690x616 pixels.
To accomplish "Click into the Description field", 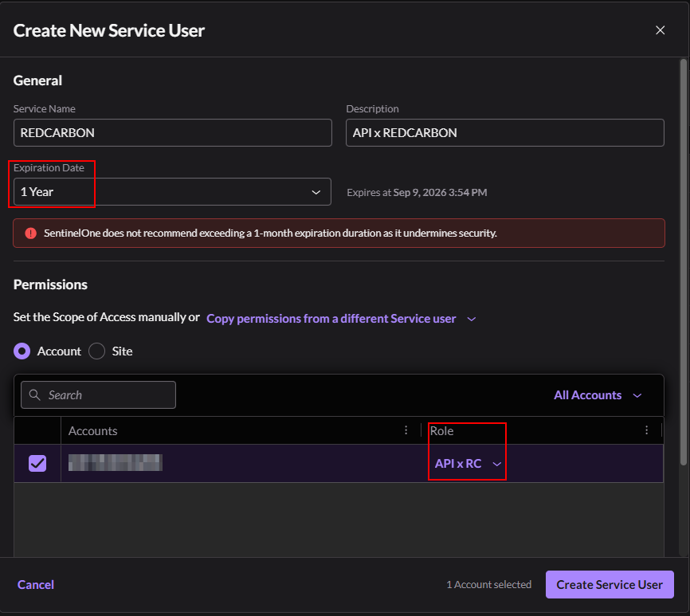I will pos(504,133).
